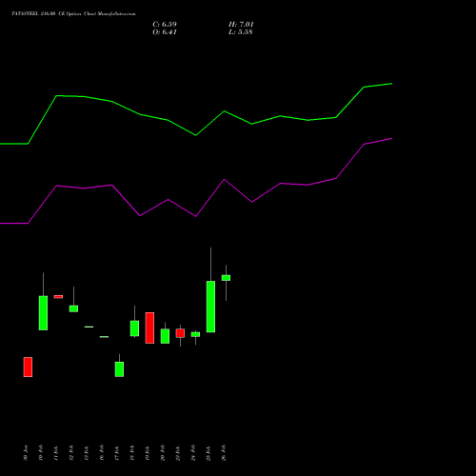Click the last green candle above 26 Feb

tap(226, 278)
